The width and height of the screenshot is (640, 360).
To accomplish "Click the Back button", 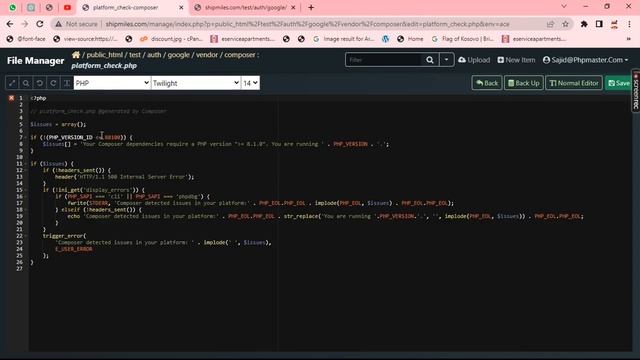I will click(487, 83).
